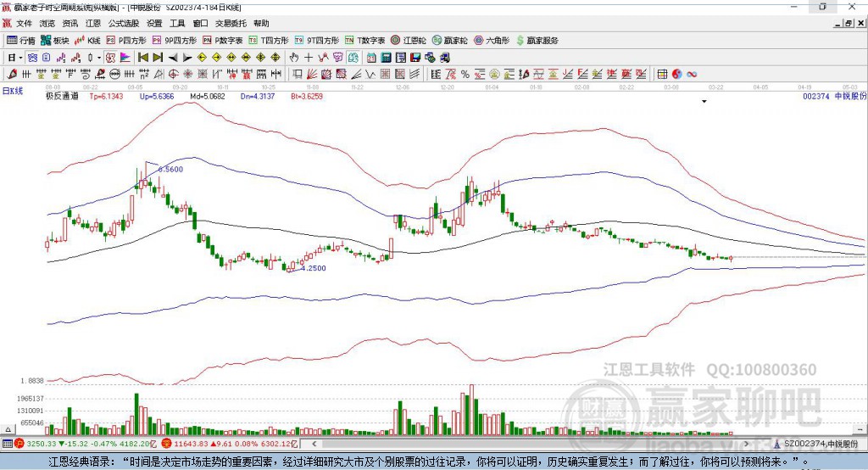Viewport: 868px width, 470px height.
Task: Toggle the highlighted blue chart mode icon
Action: (32, 58)
